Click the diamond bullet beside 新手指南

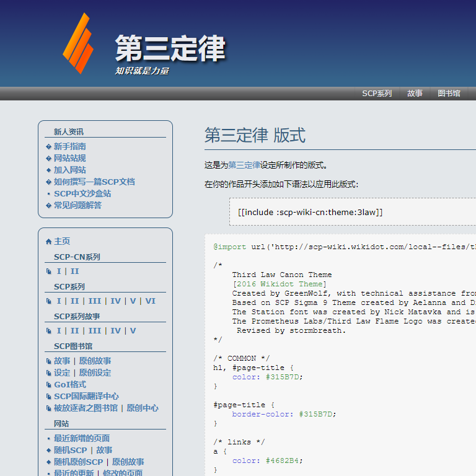(x=49, y=147)
